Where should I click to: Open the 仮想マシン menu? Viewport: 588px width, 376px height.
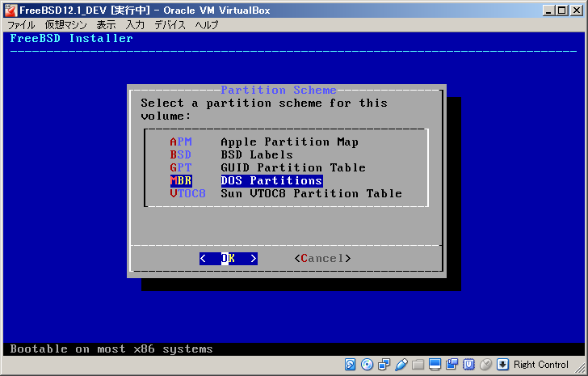(65, 25)
